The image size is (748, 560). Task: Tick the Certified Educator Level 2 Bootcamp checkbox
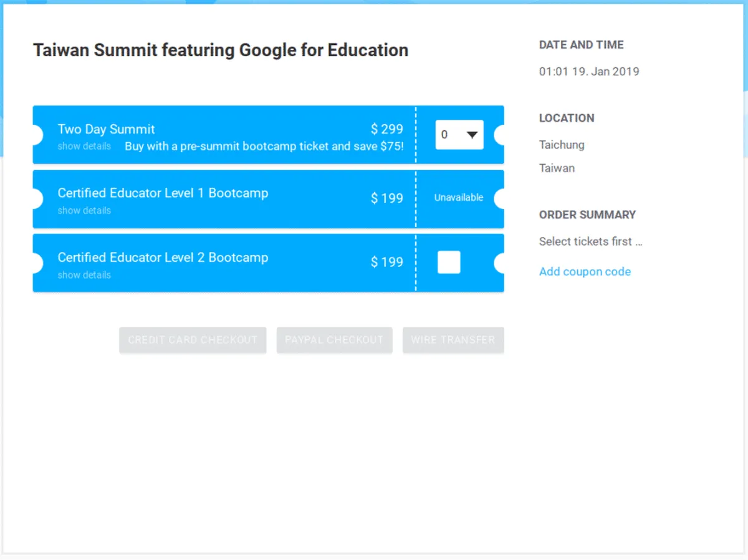click(x=449, y=263)
